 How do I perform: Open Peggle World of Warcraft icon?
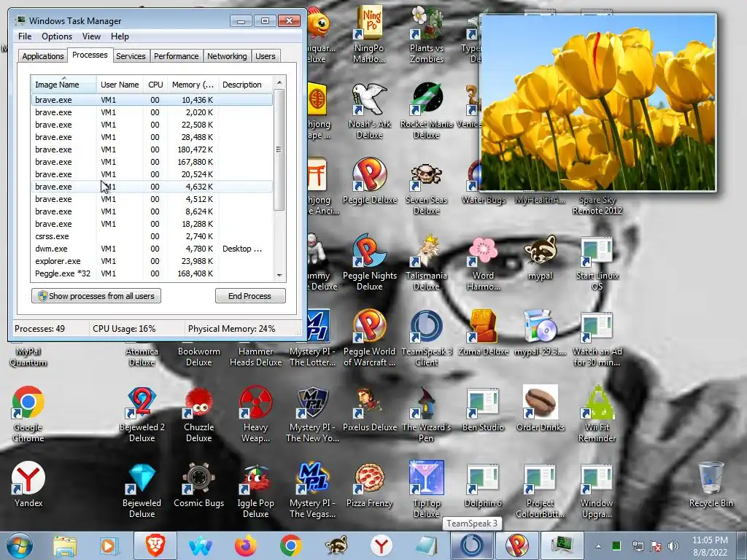pos(370,338)
